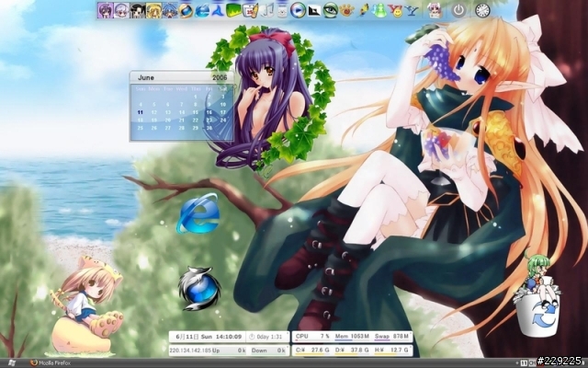Open the blue triangular swirl dock icon
The image size is (588, 368).
218,10
